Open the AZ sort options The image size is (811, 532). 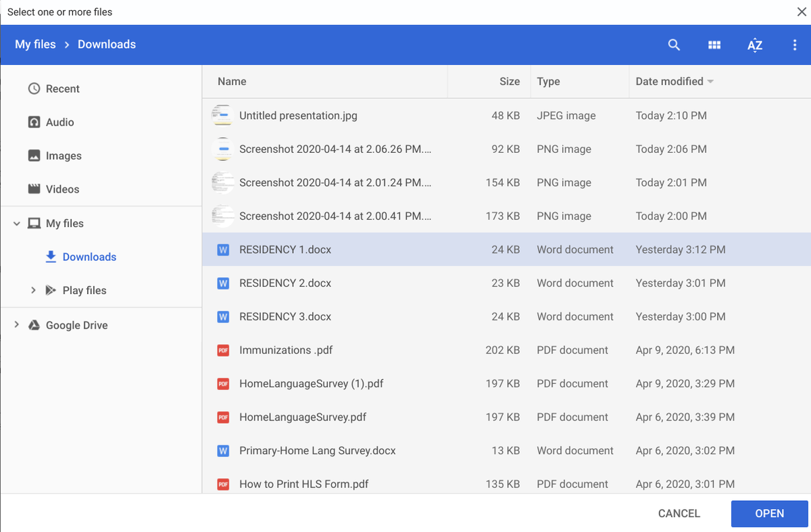755,45
